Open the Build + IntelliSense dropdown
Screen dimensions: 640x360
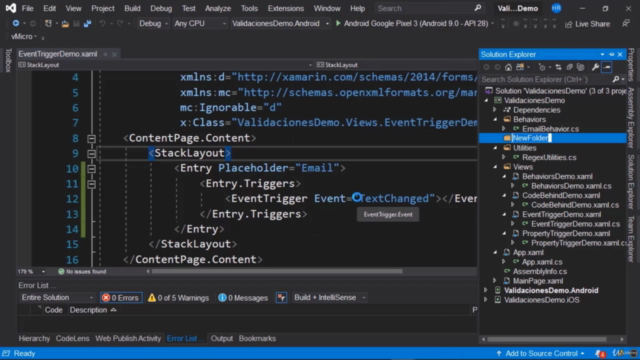pyautogui.click(x=329, y=298)
